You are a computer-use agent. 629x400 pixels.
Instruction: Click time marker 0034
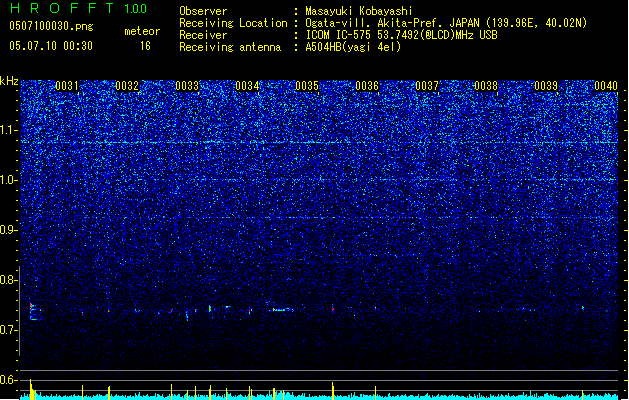tap(247, 86)
